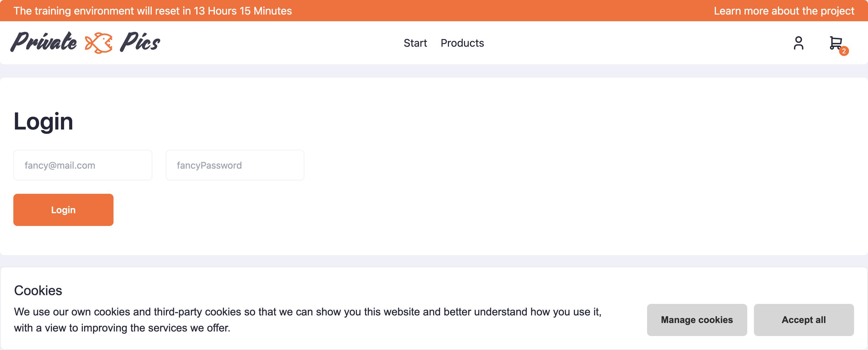Open Learn more about the project

(785, 10)
